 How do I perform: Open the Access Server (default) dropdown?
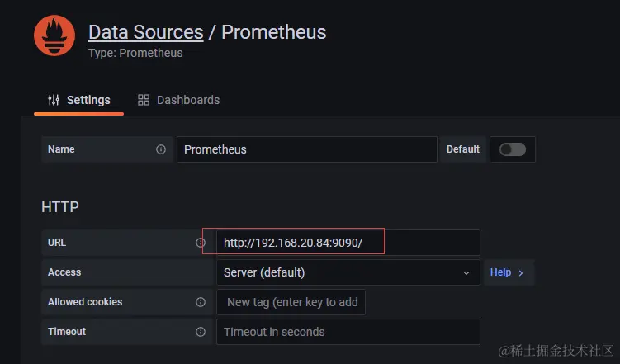[x=348, y=272]
